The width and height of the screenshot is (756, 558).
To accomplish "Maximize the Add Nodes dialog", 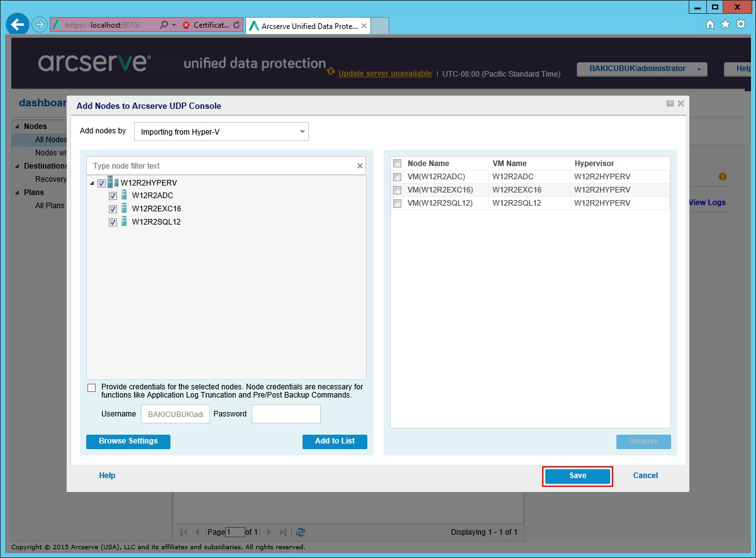I will [x=670, y=104].
